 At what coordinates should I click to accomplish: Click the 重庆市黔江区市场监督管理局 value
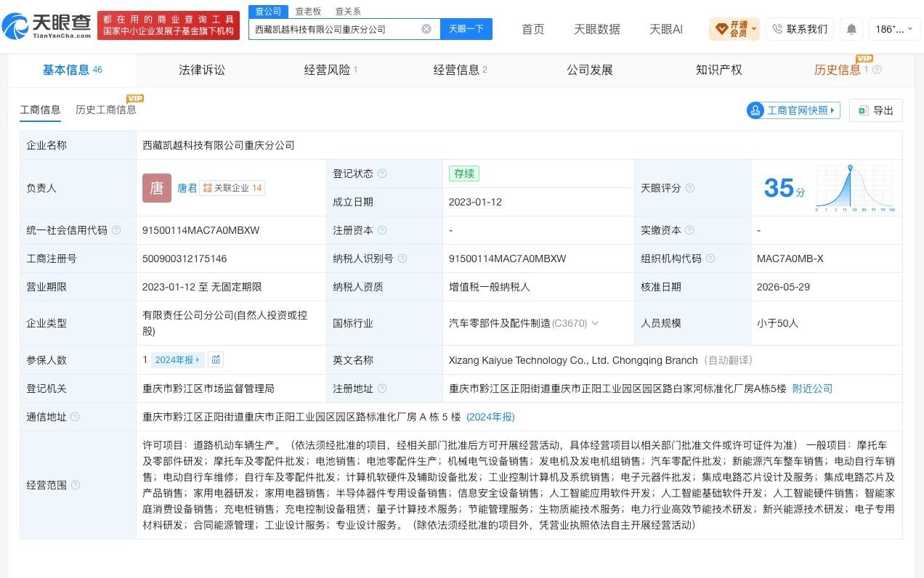[208, 388]
